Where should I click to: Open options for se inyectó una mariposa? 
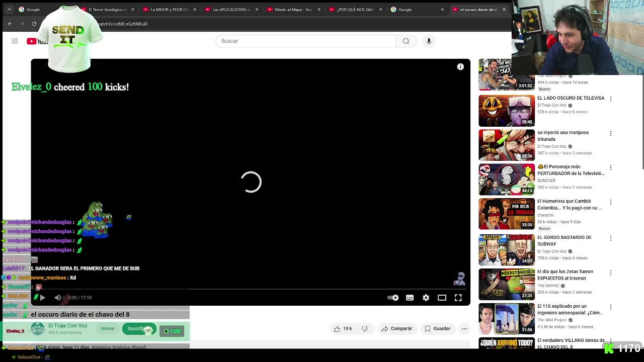[x=611, y=133]
